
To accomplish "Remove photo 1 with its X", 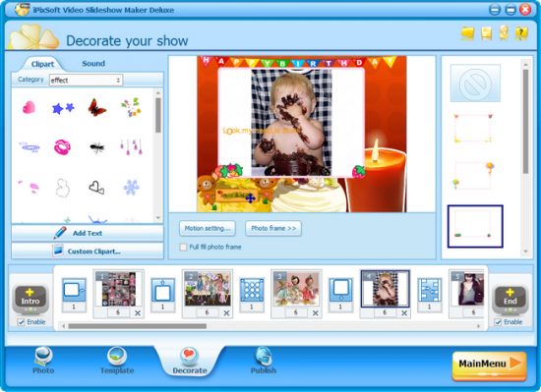I will coord(138,313).
